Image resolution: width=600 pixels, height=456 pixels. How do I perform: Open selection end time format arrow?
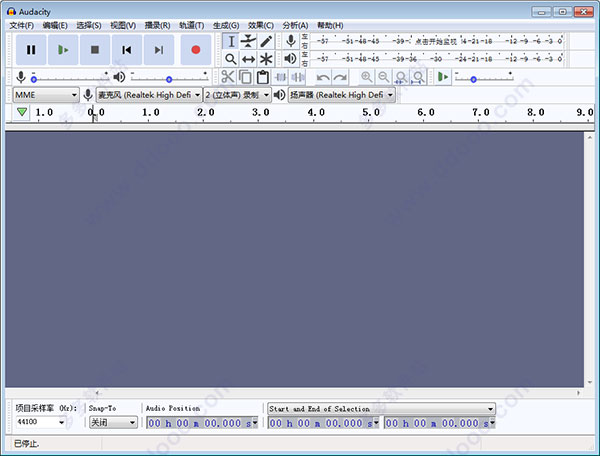coord(492,423)
